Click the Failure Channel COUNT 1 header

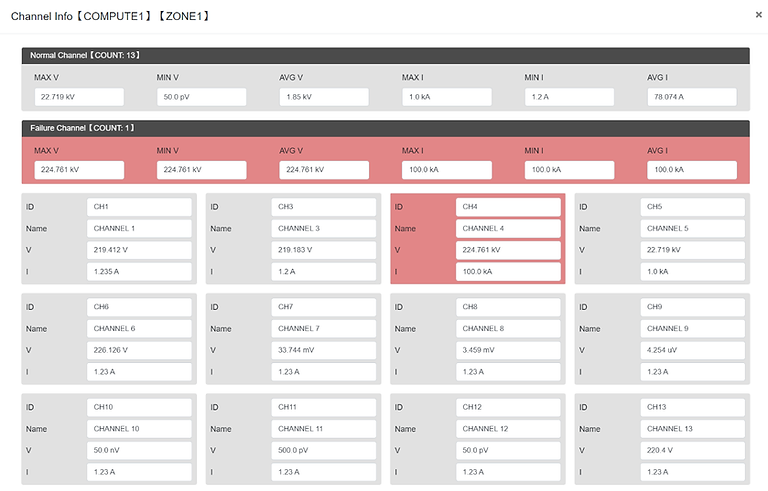pos(385,128)
